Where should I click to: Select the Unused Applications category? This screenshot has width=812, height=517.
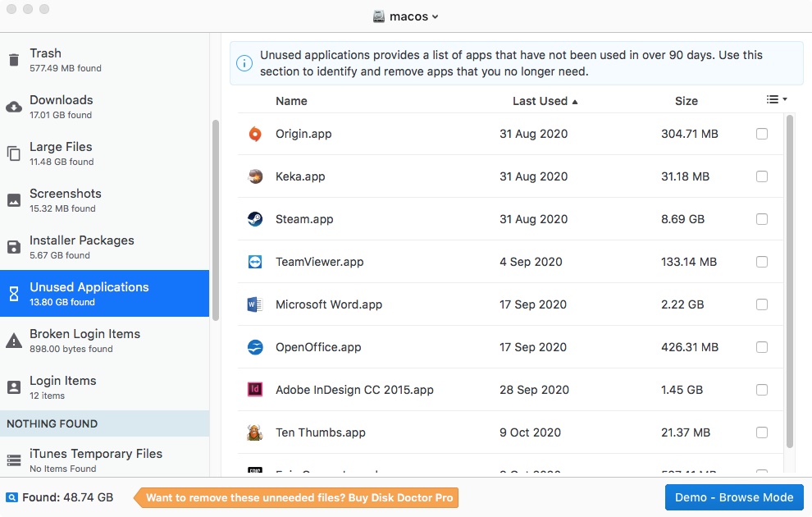coord(105,293)
